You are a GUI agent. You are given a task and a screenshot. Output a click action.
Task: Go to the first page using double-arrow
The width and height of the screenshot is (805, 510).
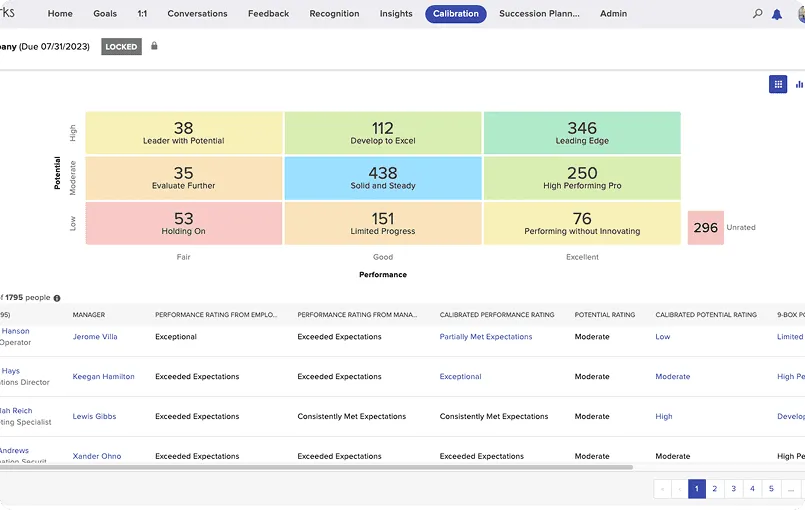tap(662, 489)
